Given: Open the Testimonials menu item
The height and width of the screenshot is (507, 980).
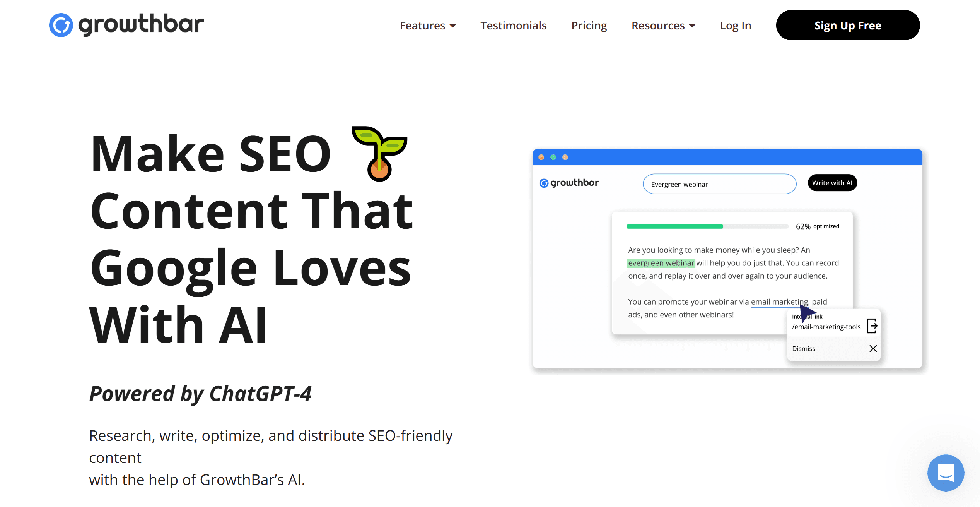Looking at the screenshot, I should [x=513, y=26].
